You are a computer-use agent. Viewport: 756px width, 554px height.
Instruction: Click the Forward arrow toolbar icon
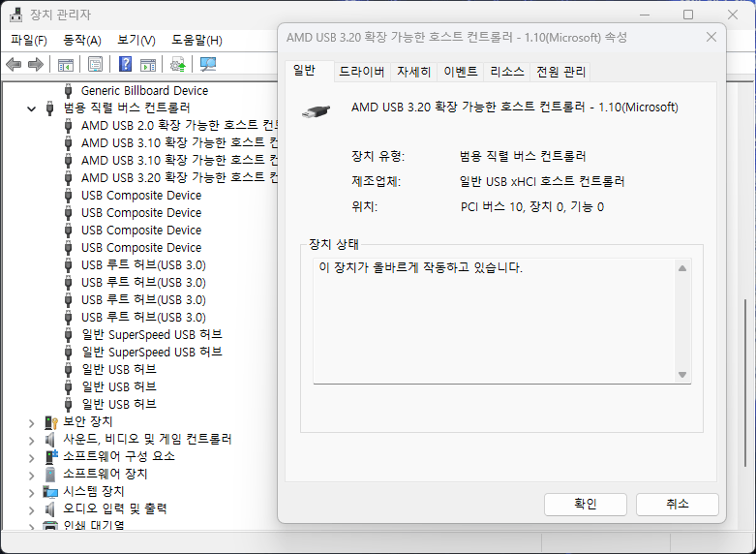(36, 65)
